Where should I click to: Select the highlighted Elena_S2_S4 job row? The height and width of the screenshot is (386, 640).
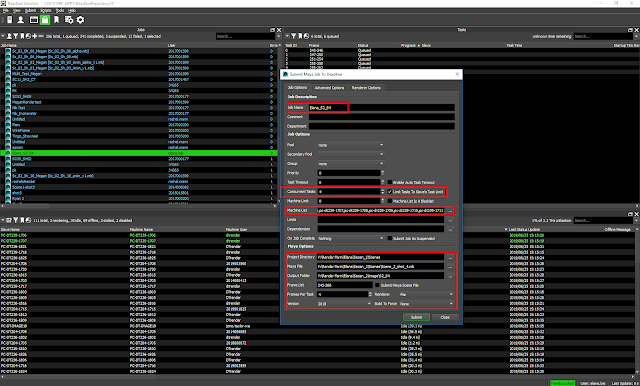tap(139, 153)
